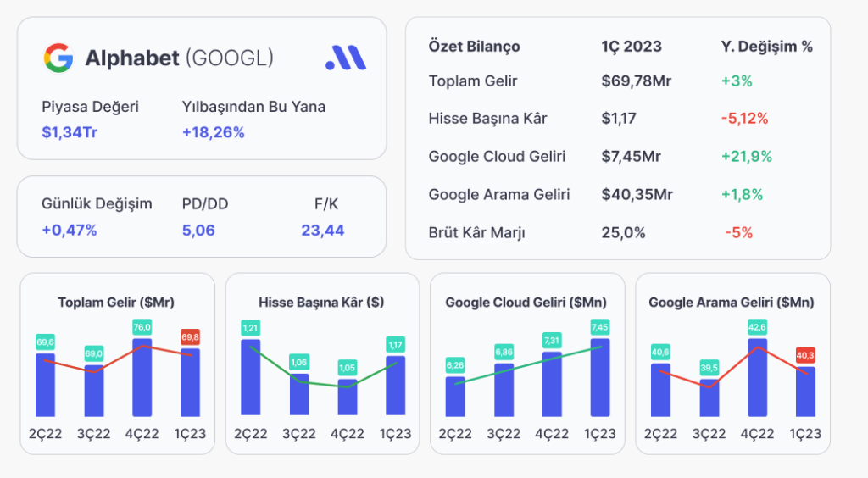This screenshot has width=868, height=478.
Task: Click the +21,9% change value
Action: pyautogui.click(x=747, y=157)
